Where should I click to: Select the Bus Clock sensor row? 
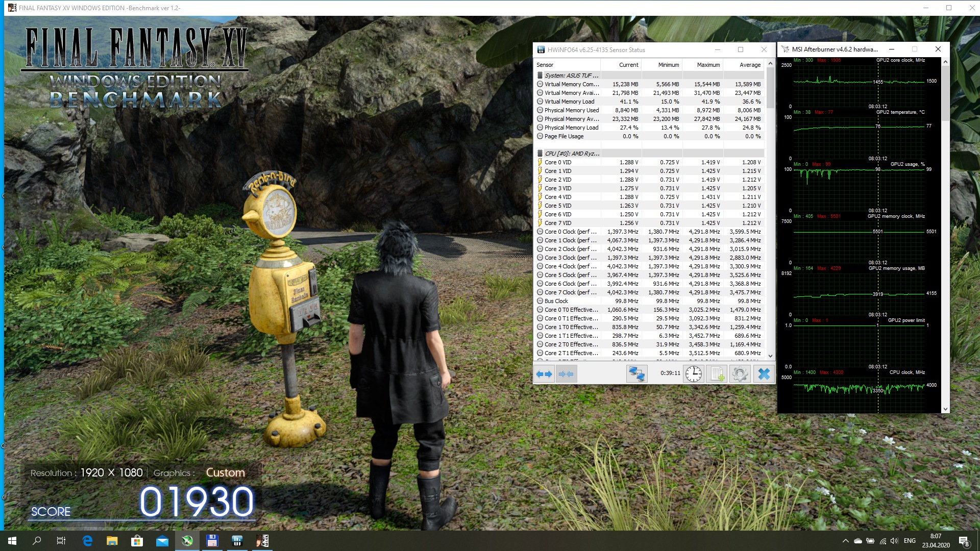[x=556, y=301]
